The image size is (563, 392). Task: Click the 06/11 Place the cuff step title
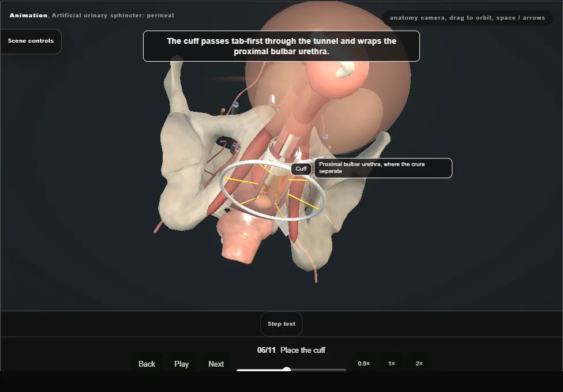coord(291,350)
